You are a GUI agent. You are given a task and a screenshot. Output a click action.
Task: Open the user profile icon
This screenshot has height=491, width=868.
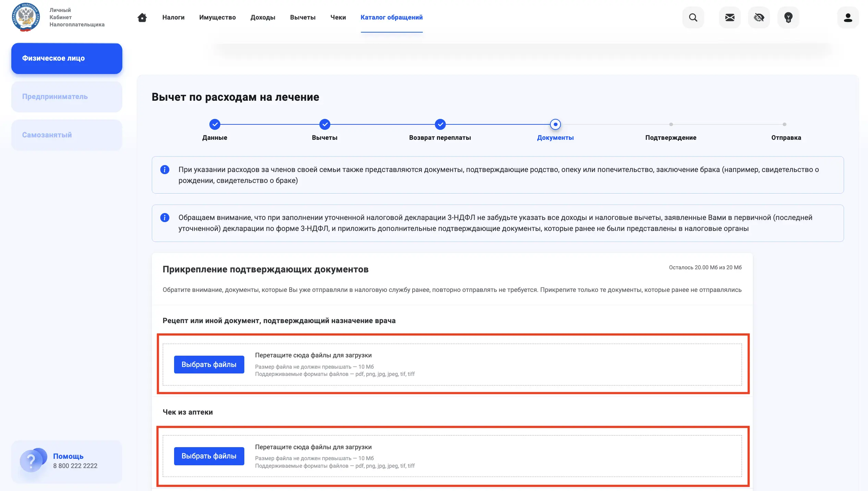pyautogui.click(x=848, y=17)
